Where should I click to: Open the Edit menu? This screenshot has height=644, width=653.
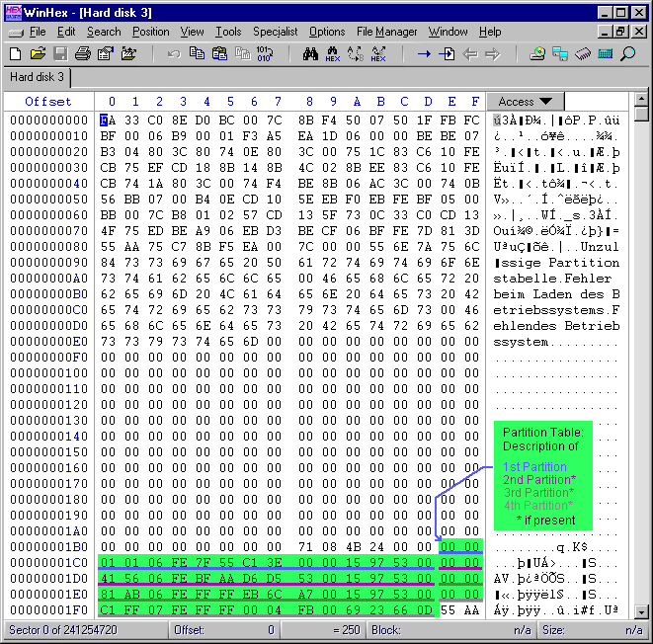click(x=66, y=32)
